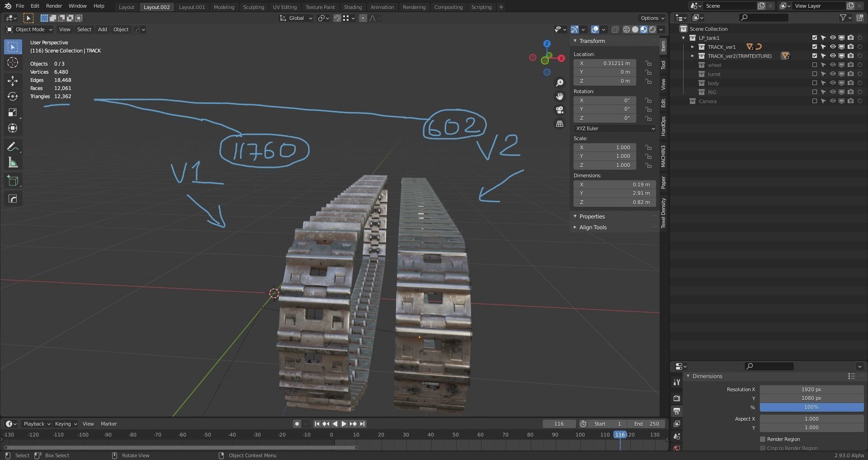The image size is (868, 460).
Task: Switch to the UV Editing workspace tab
Action: click(284, 7)
